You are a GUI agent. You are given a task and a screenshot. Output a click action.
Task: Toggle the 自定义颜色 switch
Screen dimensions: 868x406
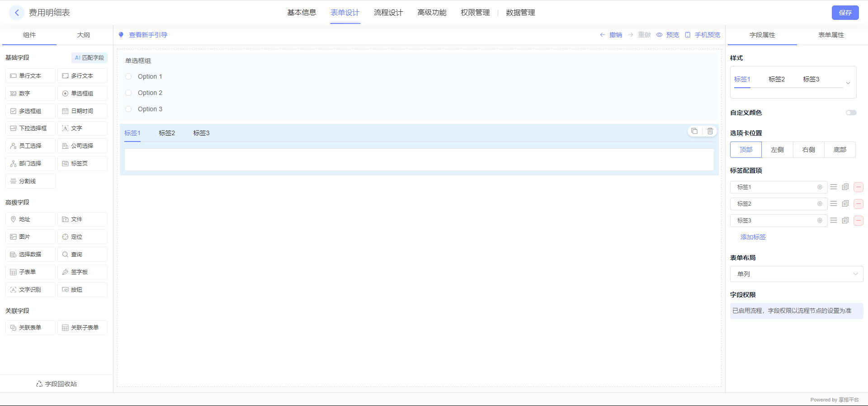coord(851,113)
